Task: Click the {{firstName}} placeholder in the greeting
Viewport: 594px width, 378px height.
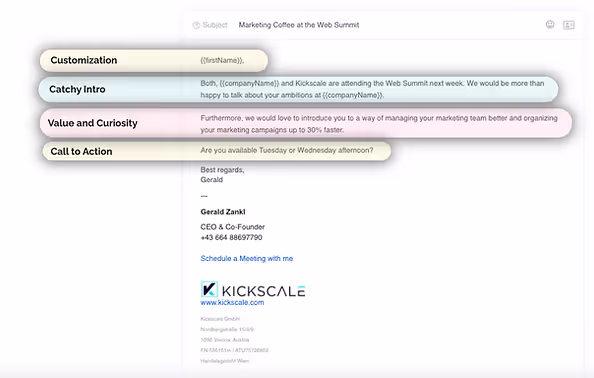Action: pos(222,60)
